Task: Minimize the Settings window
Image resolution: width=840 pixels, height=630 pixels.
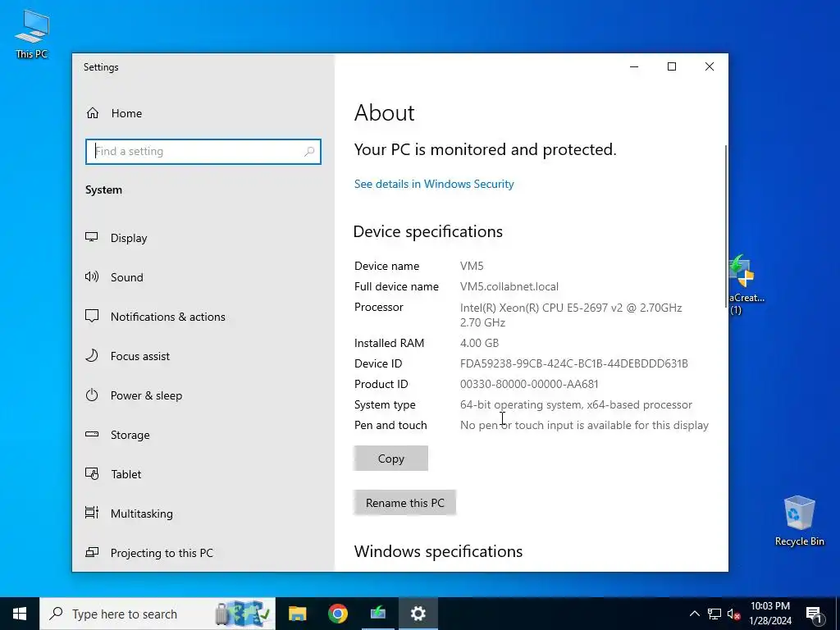Action: point(634,66)
